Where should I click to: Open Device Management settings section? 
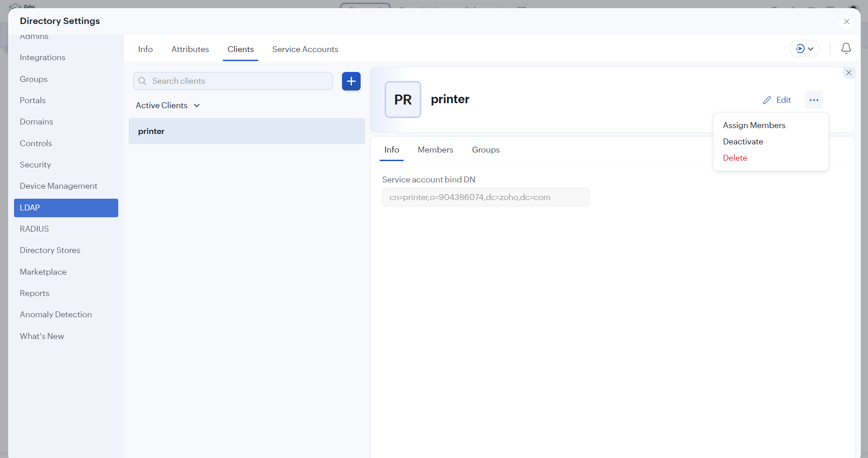(58, 186)
